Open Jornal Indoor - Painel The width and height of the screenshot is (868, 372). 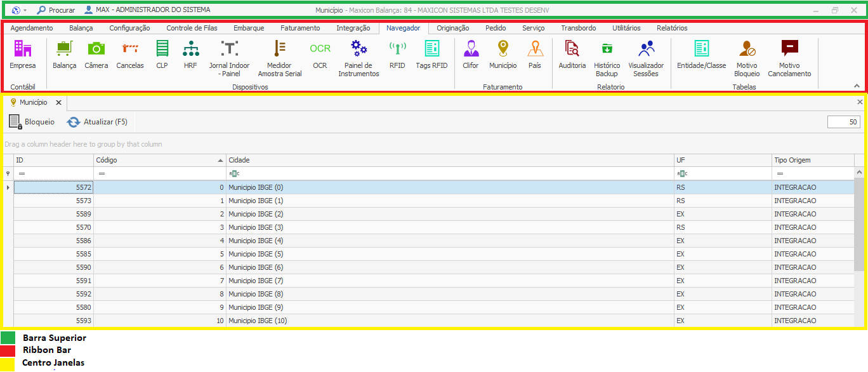[229, 59]
